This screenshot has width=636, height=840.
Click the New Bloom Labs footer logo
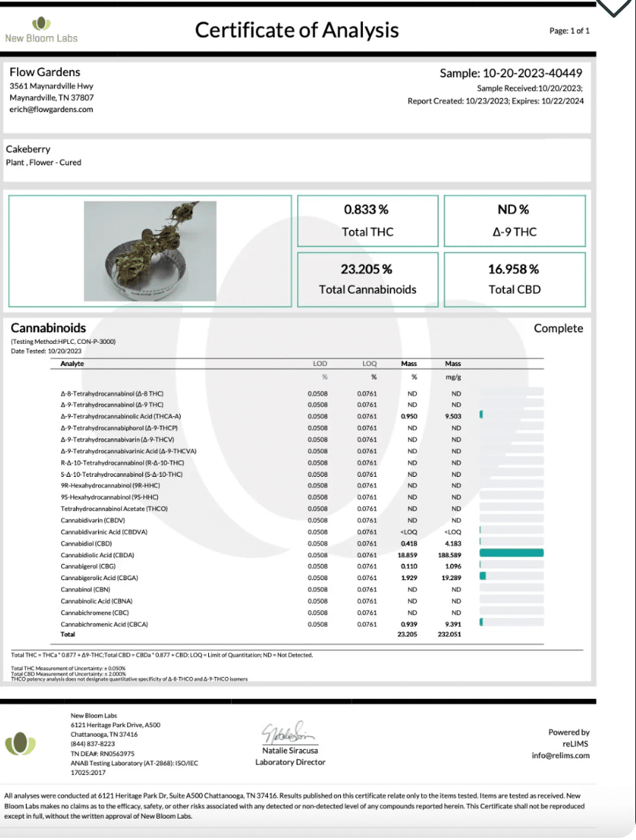21,743
